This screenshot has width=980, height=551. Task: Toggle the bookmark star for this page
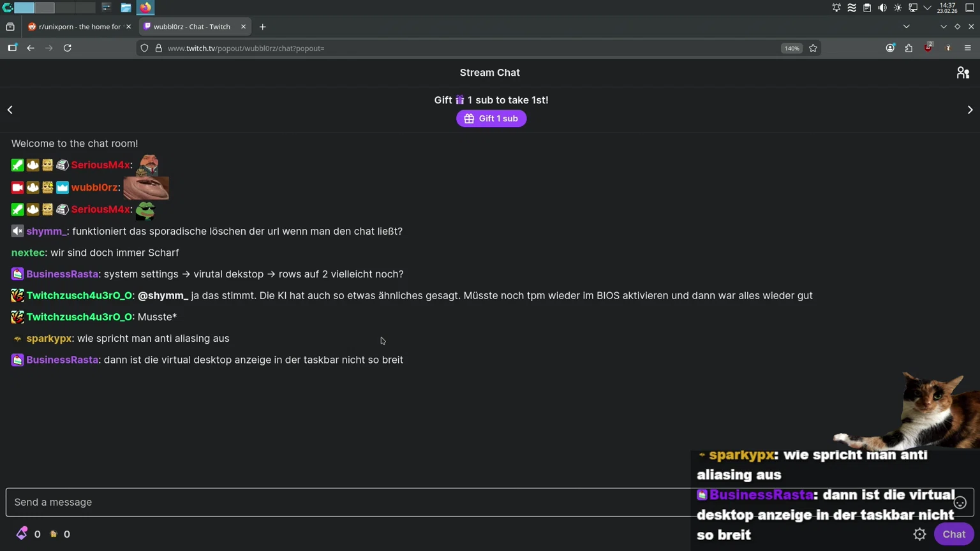[x=813, y=48]
